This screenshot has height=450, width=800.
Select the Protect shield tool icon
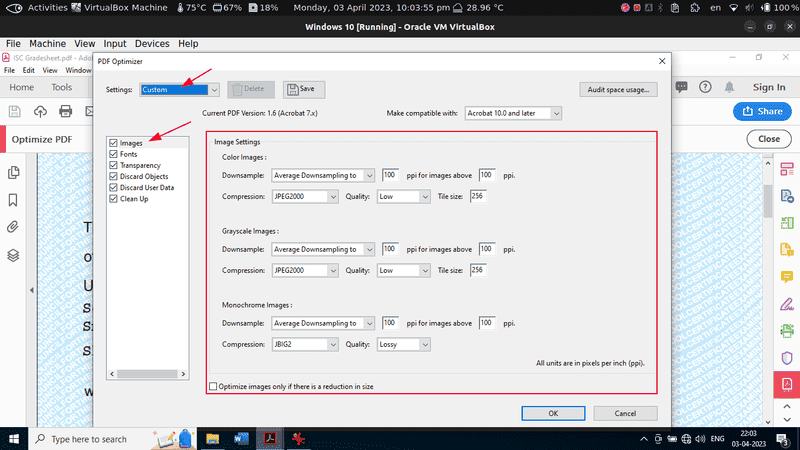(787, 358)
